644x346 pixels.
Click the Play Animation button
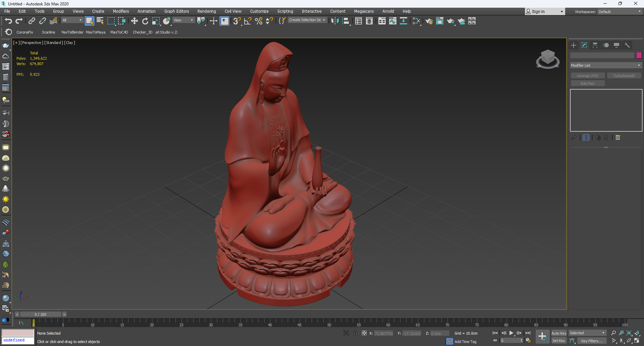click(x=511, y=333)
